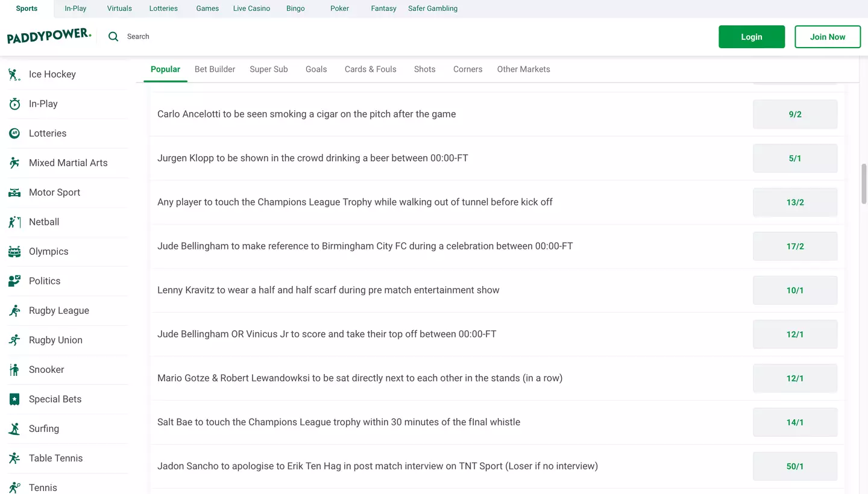
Task: Open Olympics using its sidebar icon
Action: point(14,252)
